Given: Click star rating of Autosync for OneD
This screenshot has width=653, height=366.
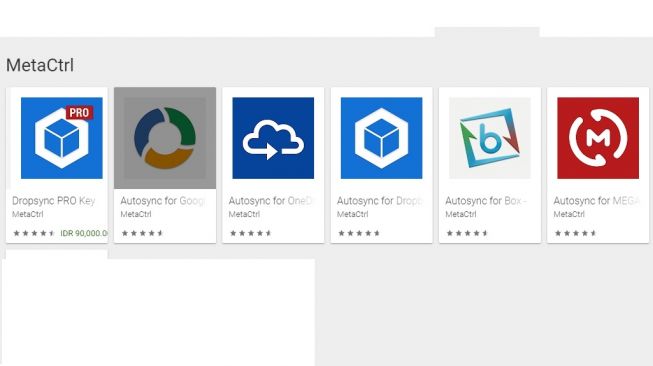Looking at the screenshot, I should click(251, 233).
